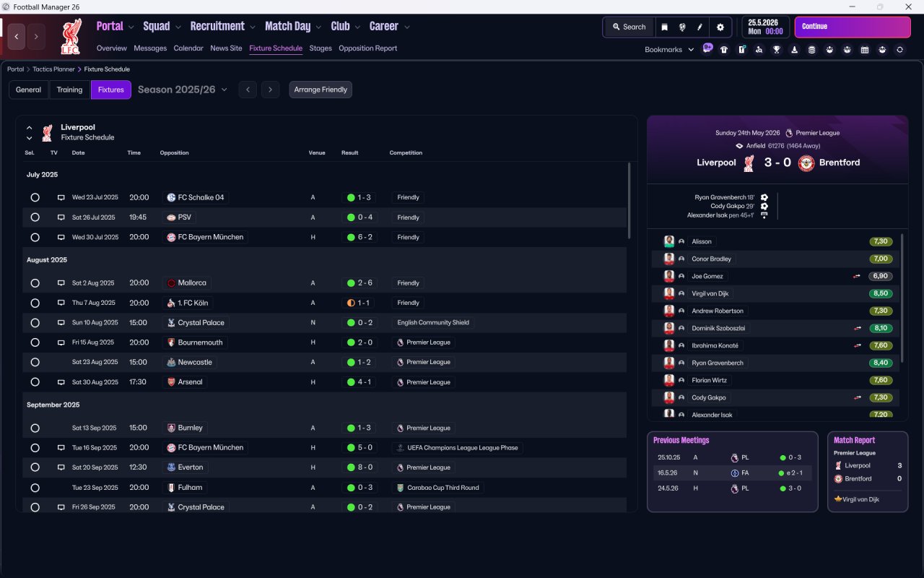Go forward with the right navigation arrow

[36, 37]
